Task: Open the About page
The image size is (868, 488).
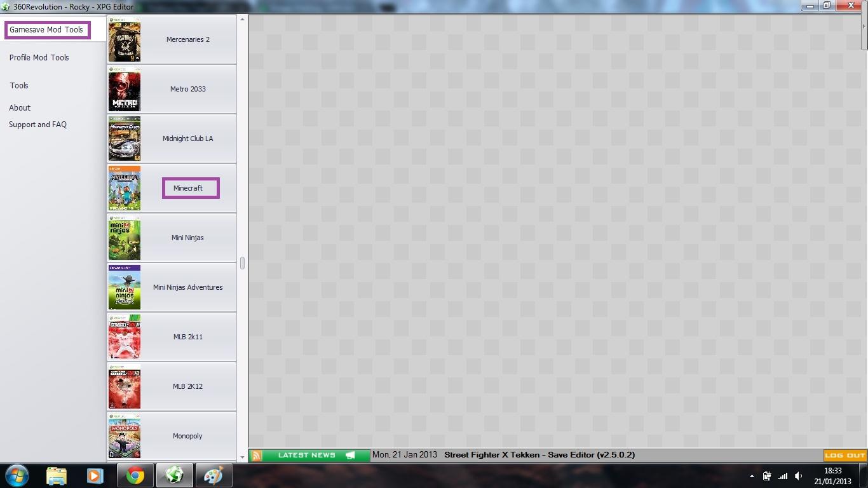Action: [20, 108]
